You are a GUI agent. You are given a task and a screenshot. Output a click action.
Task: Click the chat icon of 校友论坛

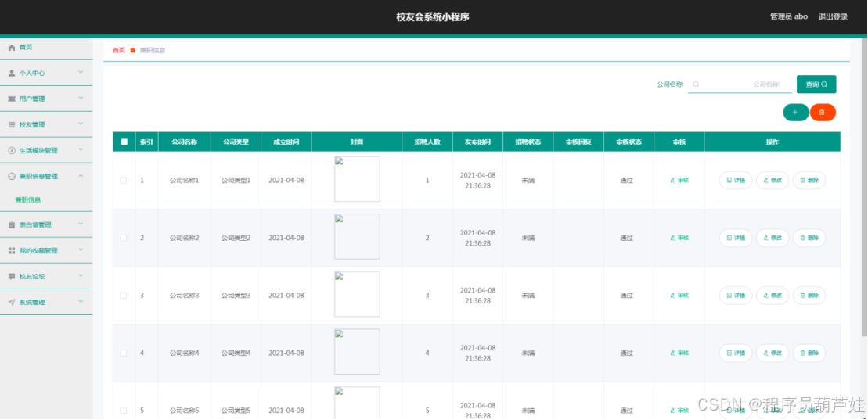tap(12, 277)
